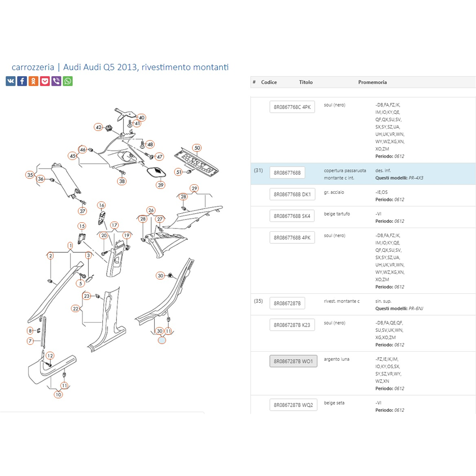This screenshot has height=476, width=476.
Task: Select part code 8R0867287B WO1
Action: coord(293,361)
